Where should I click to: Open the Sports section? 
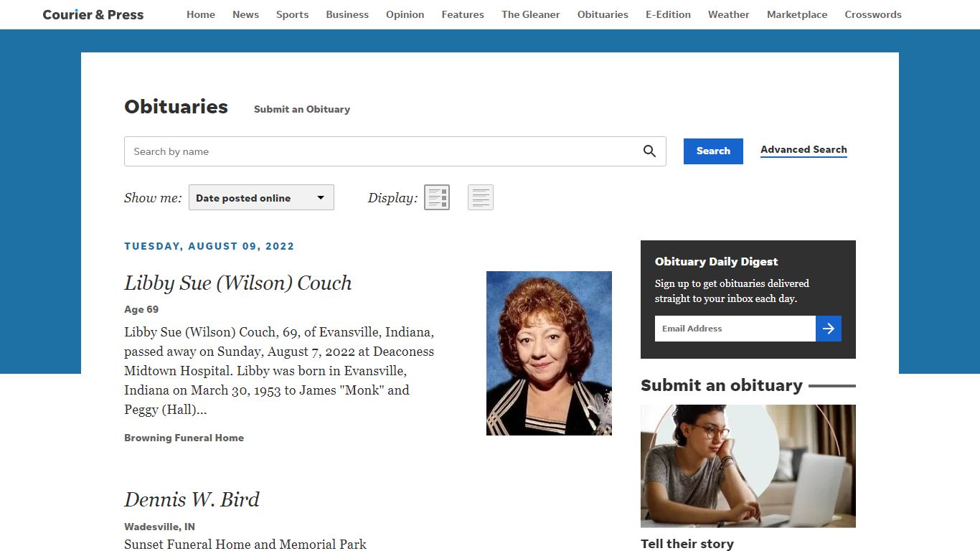point(292,14)
